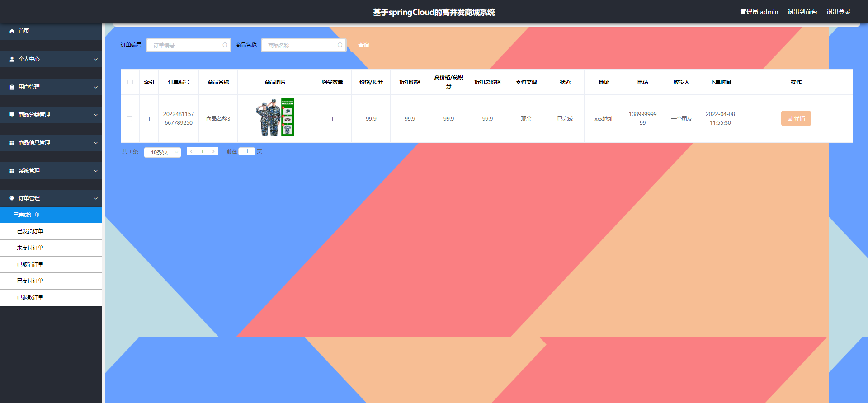Viewport: 868px width, 403px height.
Task: Click the grid icon for 系统管理
Action: pyautogui.click(x=12, y=171)
